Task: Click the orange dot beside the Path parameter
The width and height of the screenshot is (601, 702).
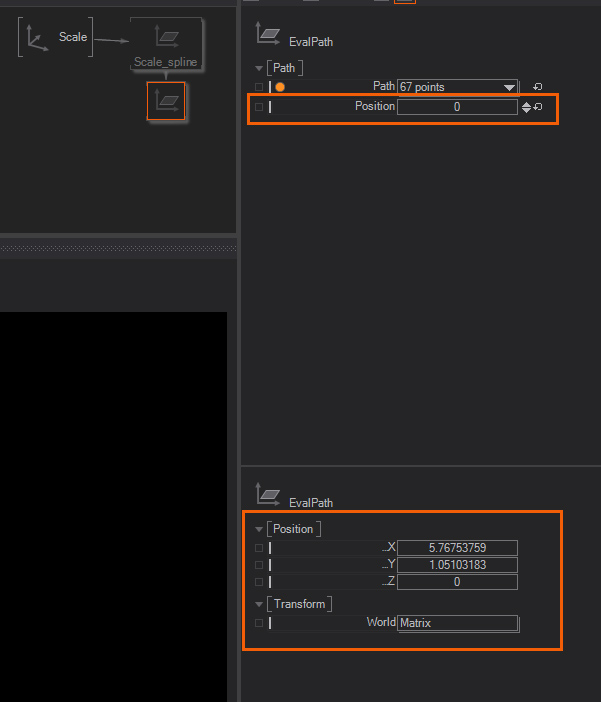Action: click(x=280, y=87)
